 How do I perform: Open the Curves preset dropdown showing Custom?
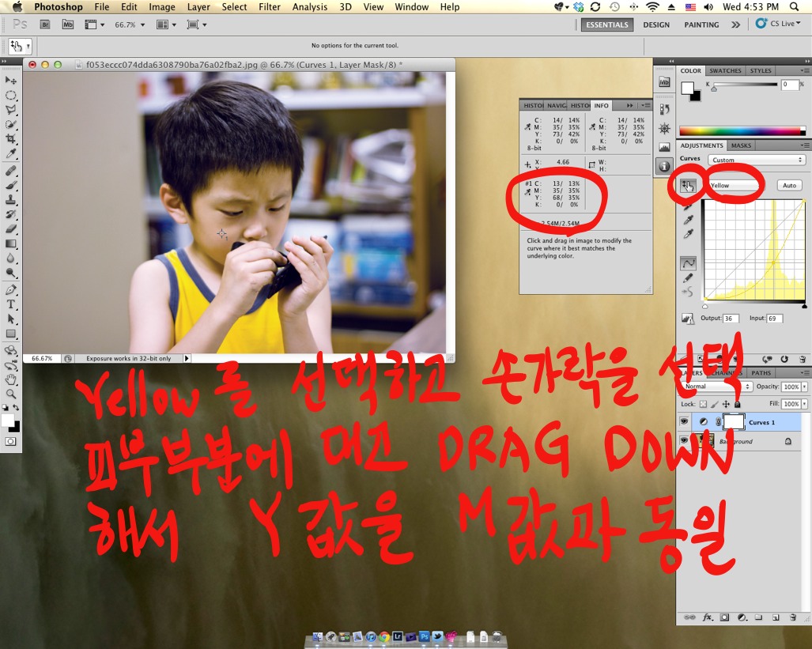[757, 160]
